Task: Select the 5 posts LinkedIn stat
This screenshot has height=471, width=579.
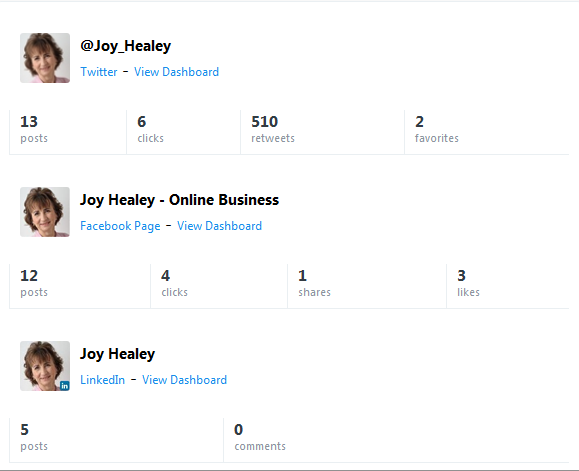Action: pyautogui.click(x=116, y=440)
